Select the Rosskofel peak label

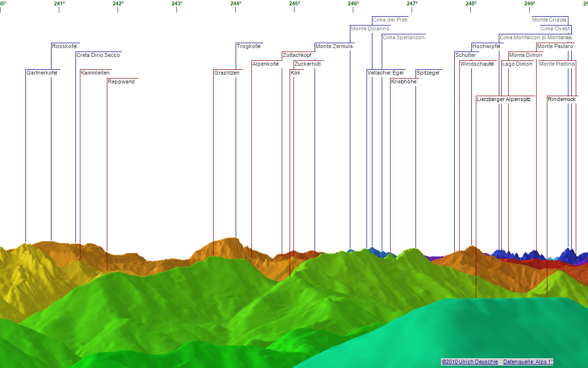[65, 46]
